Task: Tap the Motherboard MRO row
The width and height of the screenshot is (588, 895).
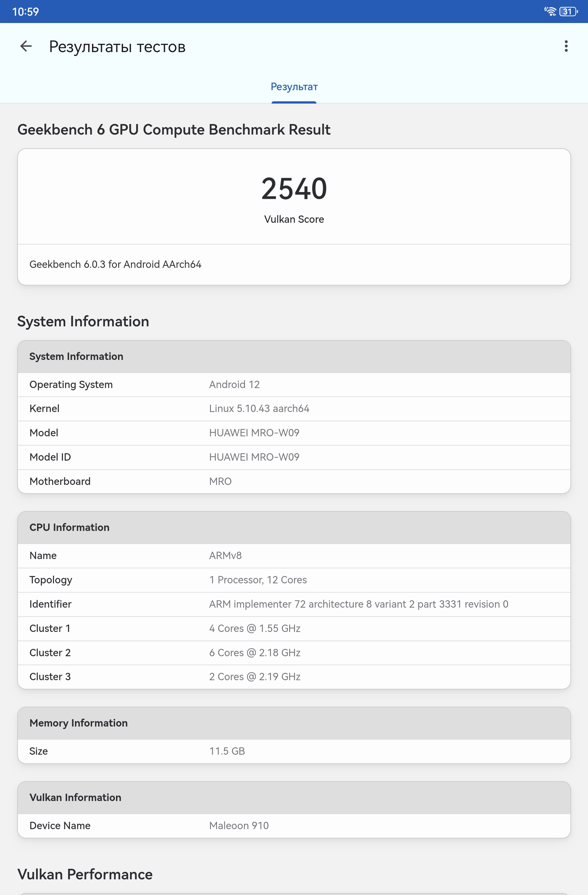Action: coord(294,481)
